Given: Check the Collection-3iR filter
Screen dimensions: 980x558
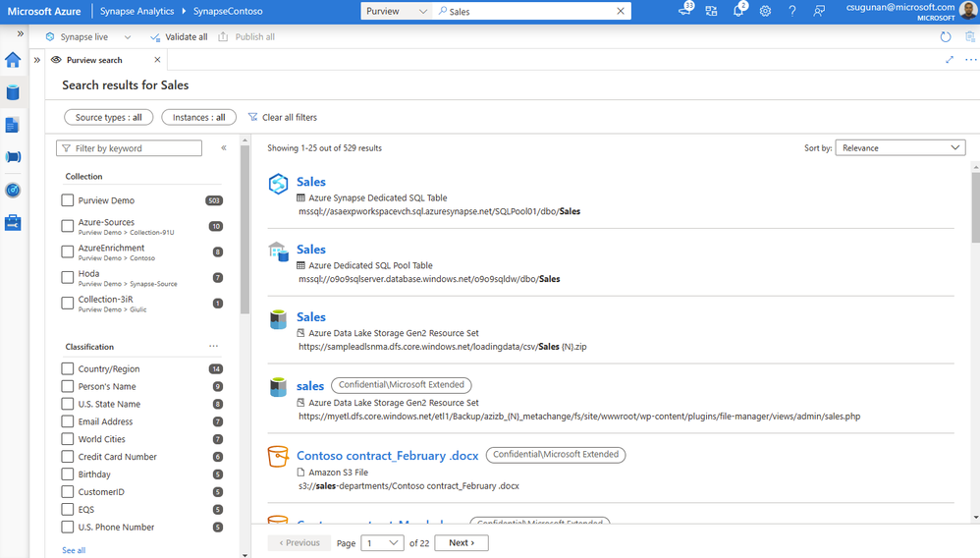Looking at the screenshot, I should click(x=68, y=303).
